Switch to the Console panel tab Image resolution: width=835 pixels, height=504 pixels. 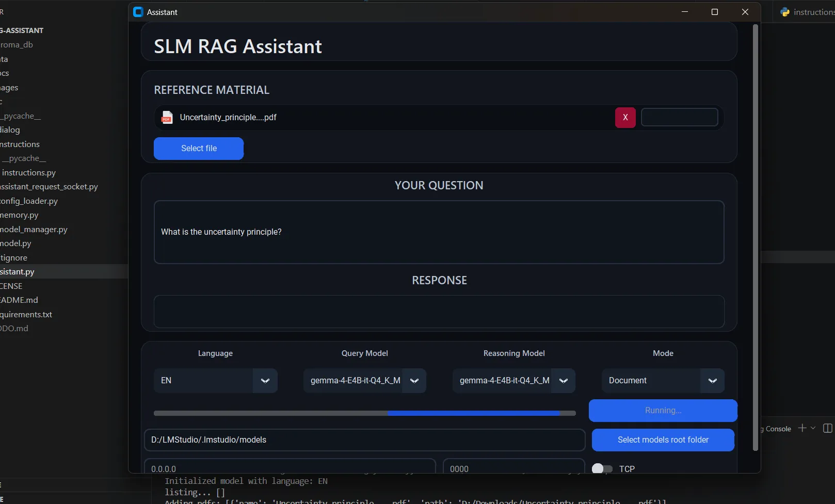pyautogui.click(x=777, y=429)
